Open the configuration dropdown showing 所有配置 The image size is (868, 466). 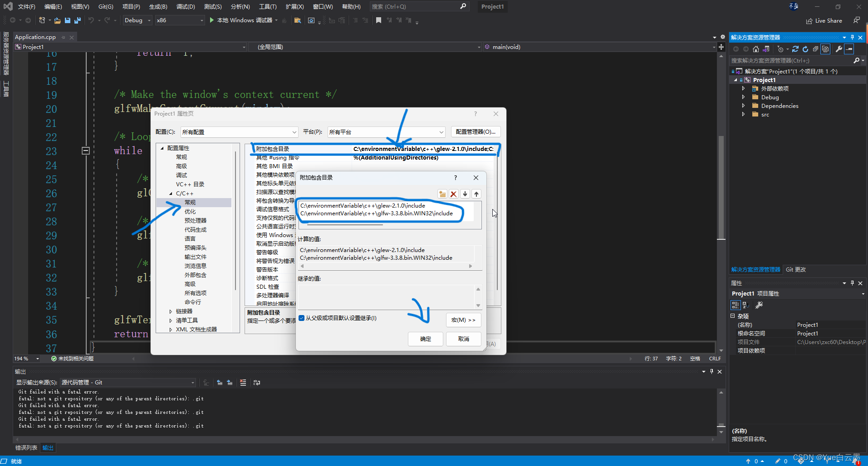tap(239, 132)
